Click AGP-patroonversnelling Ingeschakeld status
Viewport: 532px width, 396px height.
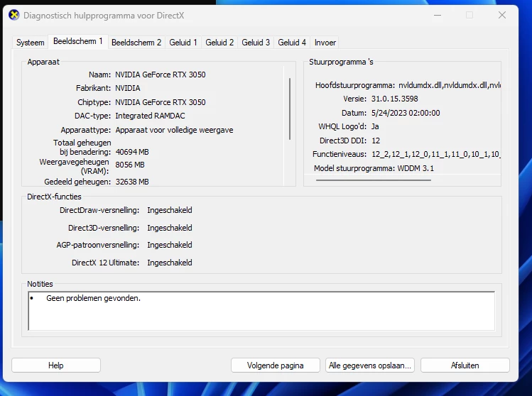(x=170, y=245)
